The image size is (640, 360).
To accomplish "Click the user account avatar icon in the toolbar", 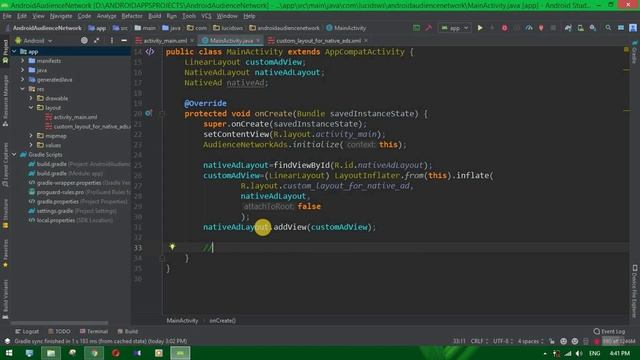I will (x=633, y=28).
